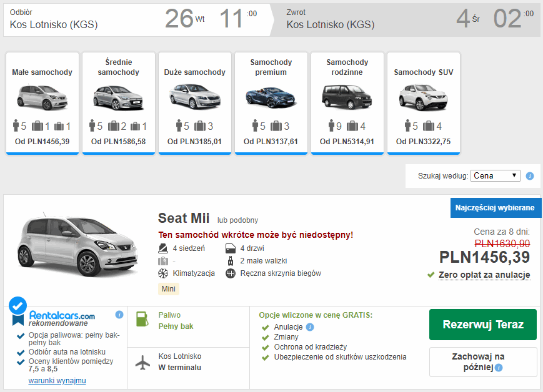The width and height of the screenshot is (543, 392).
Task: Click info icon beside Anulacje
Action: [x=310, y=327]
